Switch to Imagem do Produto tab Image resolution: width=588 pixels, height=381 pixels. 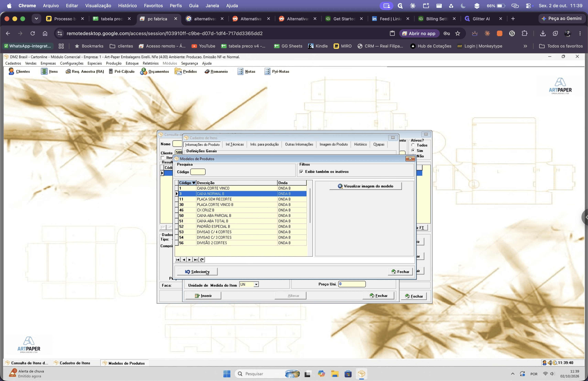(x=334, y=144)
